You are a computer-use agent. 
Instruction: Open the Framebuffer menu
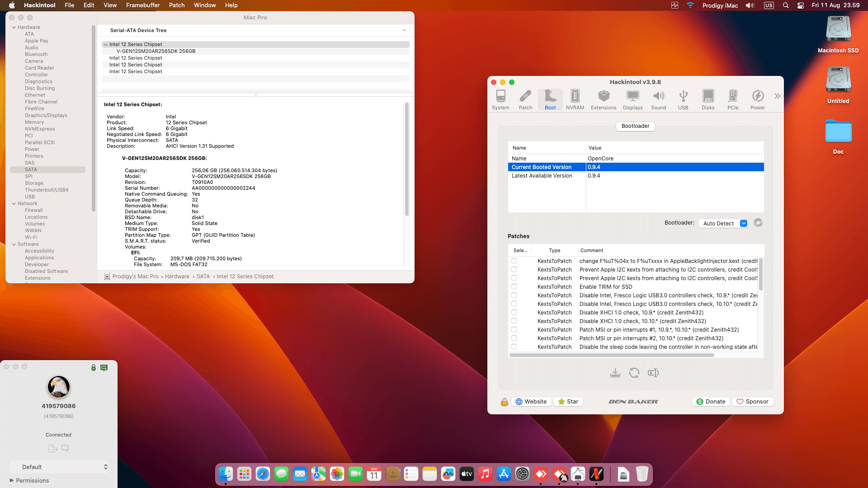click(142, 5)
